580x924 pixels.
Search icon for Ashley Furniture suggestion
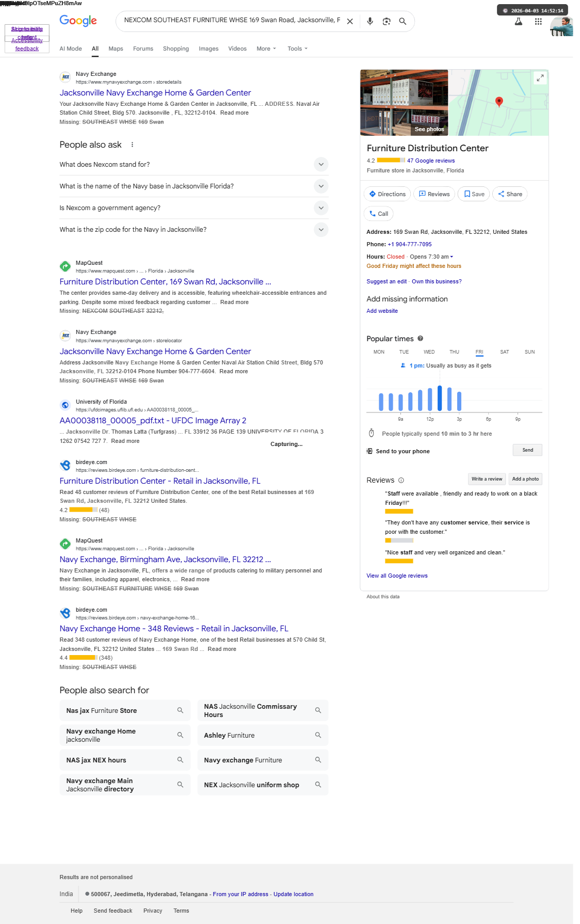318,735
